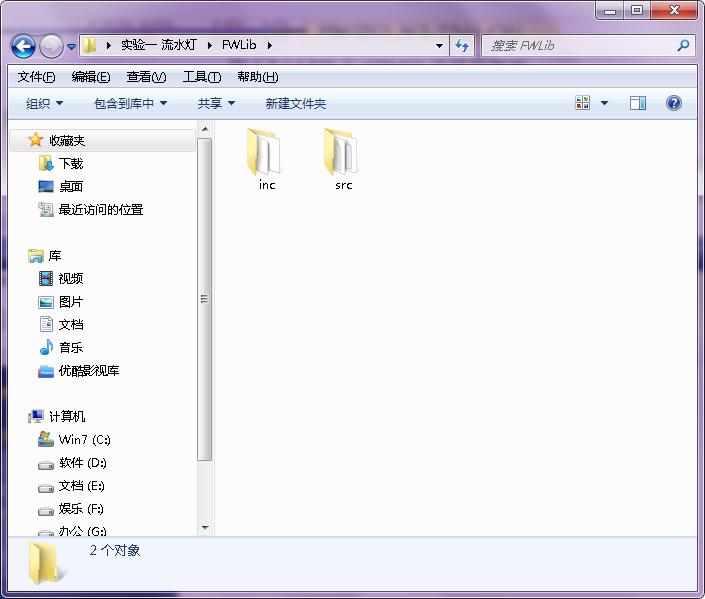Screen dimensions: 705x599
Task: Open the 组织 dropdown
Action: pos(45,104)
